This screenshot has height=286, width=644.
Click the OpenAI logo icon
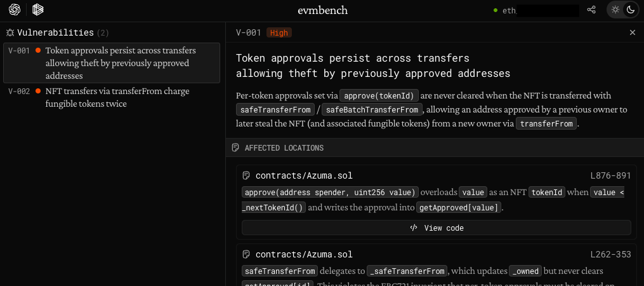tap(15, 10)
